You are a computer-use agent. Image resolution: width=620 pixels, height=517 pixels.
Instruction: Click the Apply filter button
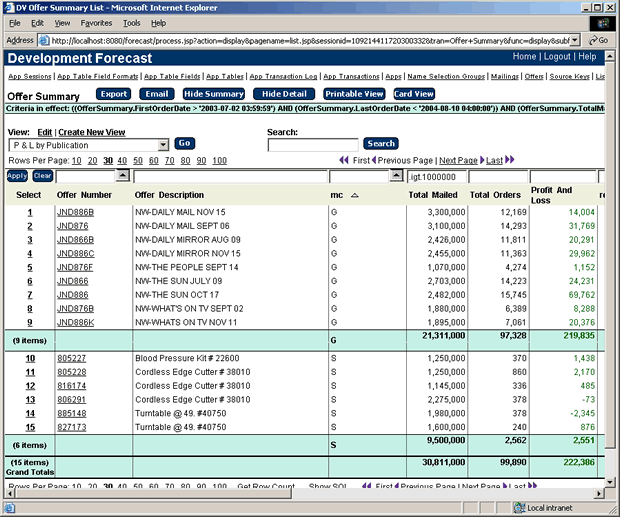[x=17, y=176]
